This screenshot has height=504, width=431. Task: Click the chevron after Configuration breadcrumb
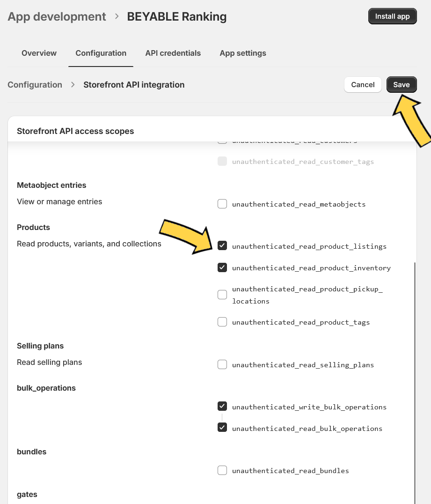(73, 84)
